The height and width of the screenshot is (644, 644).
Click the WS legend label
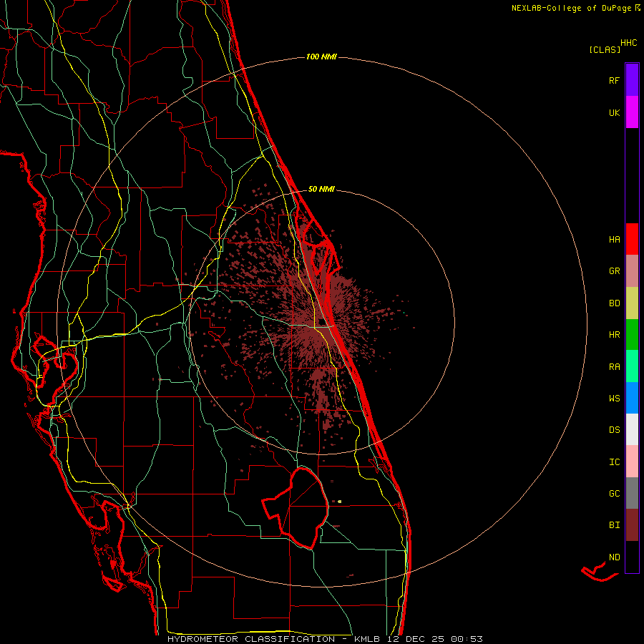[x=614, y=398]
